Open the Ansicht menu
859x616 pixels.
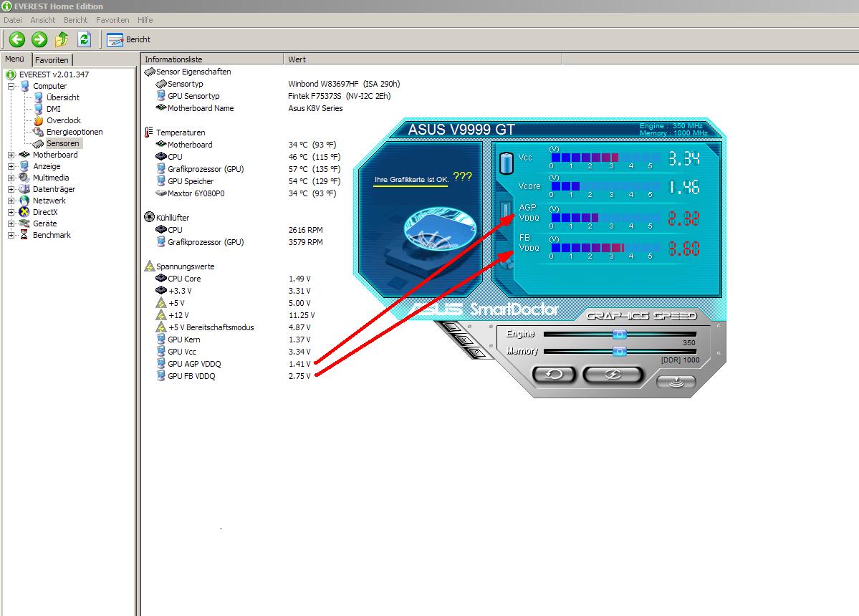click(x=43, y=20)
